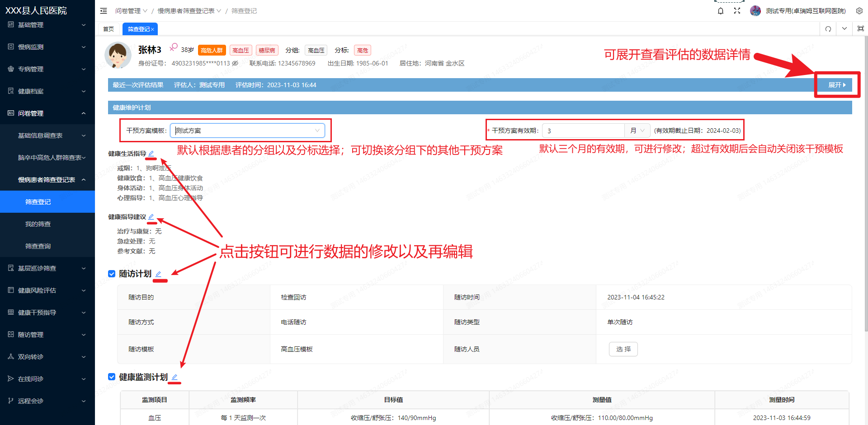Reveal hidden ID number with eye icon
The image size is (868, 425).
(x=235, y=63)
